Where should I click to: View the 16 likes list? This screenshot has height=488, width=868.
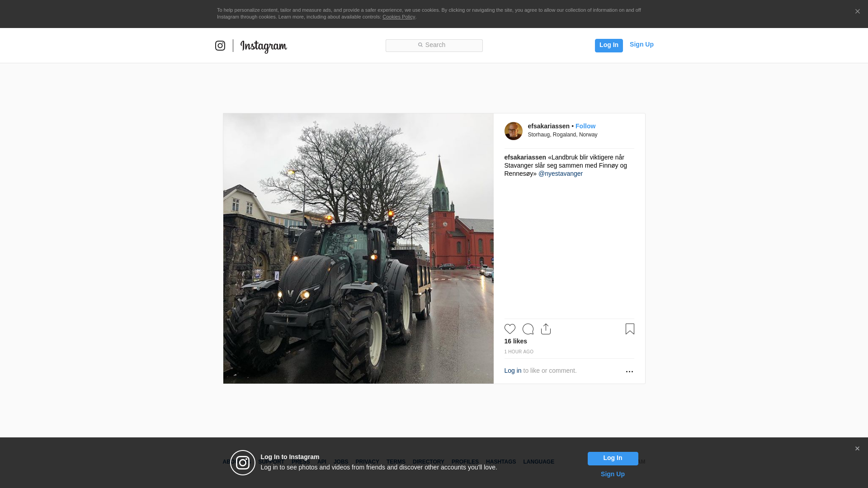tap(516, 341)
